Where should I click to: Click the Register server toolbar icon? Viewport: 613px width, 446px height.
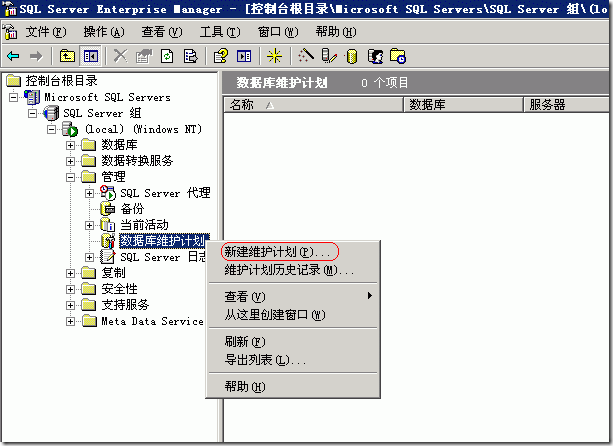329,56
